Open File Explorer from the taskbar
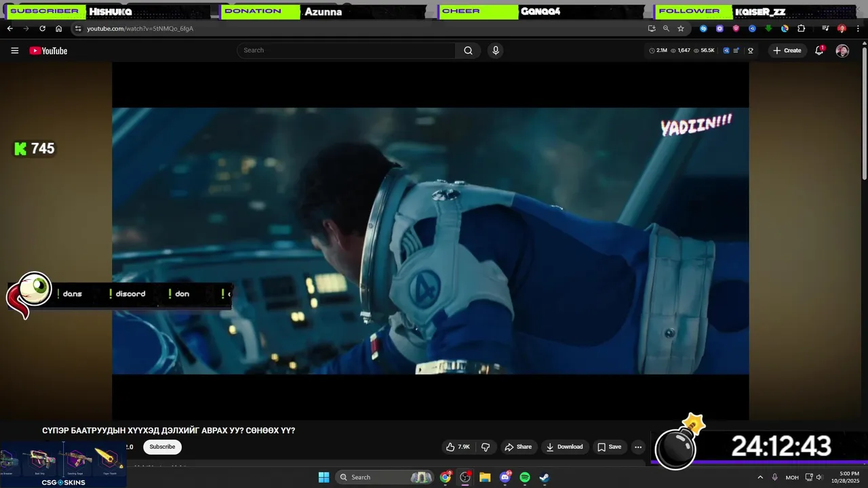868x488 pixels. 485,477
